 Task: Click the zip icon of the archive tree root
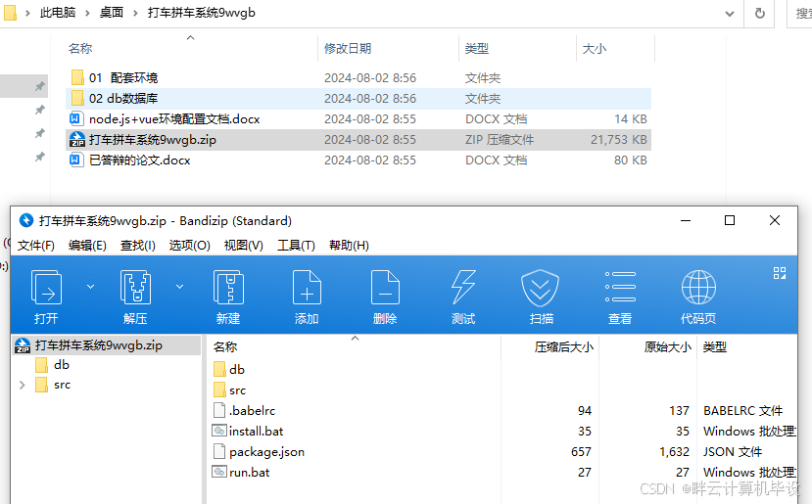[x=23, y=345]
